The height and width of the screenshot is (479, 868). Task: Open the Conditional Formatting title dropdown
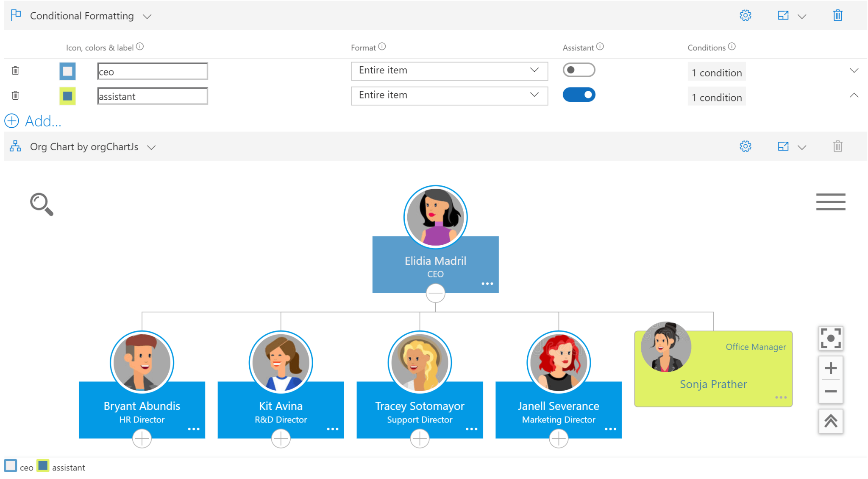click(147, 16)
